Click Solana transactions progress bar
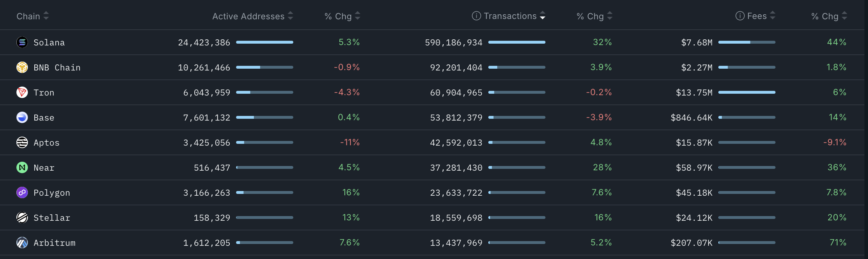 [x=517, y=42]
